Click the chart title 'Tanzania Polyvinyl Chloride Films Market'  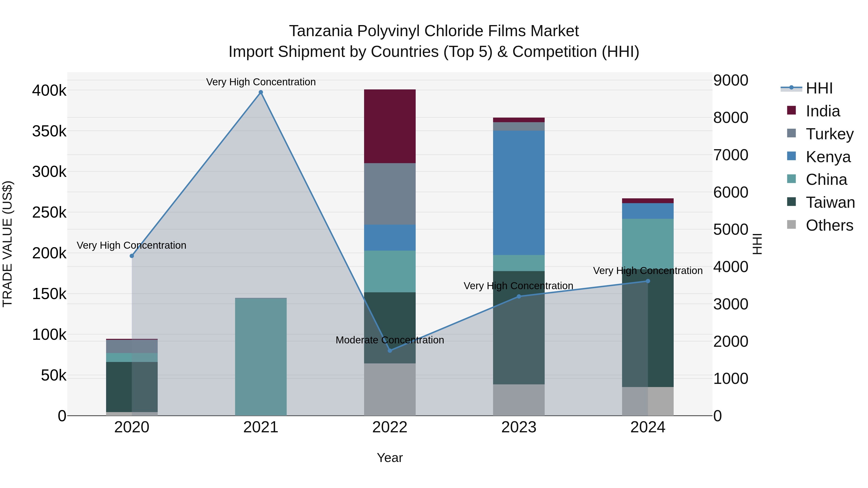[x=434, y=31]
